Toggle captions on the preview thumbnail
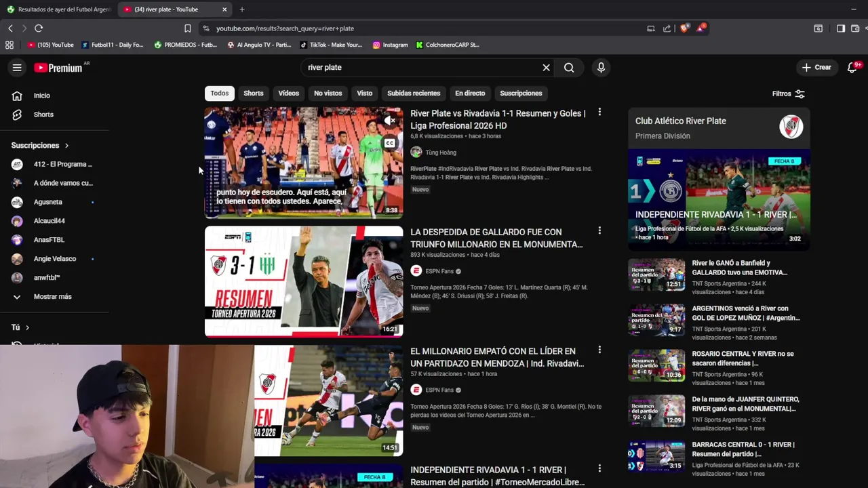 pos(389,143)
